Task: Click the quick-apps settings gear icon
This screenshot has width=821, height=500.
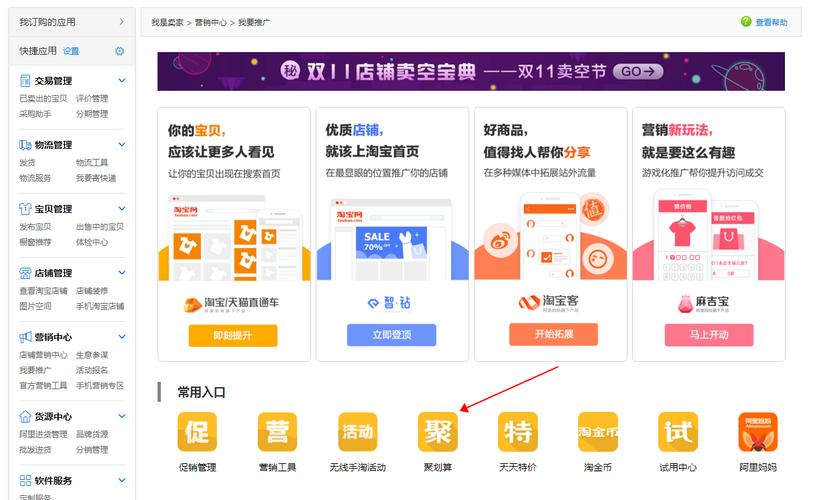Action: point(119,51)
